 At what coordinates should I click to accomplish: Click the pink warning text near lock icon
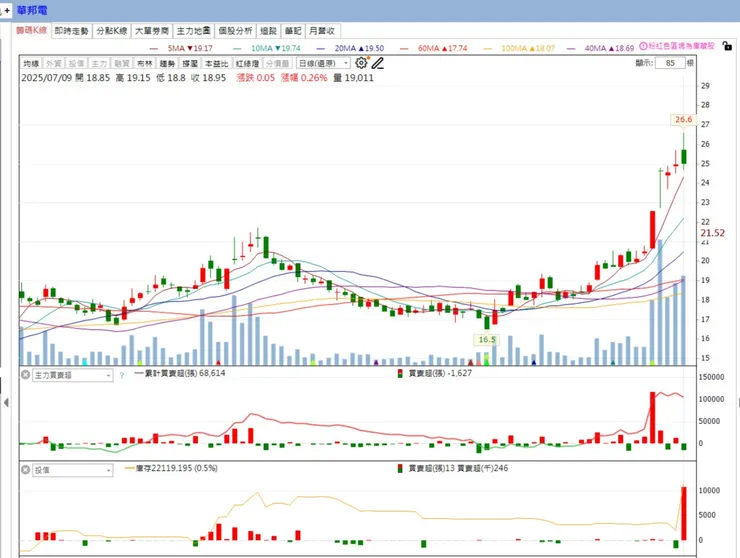point(681,46)
